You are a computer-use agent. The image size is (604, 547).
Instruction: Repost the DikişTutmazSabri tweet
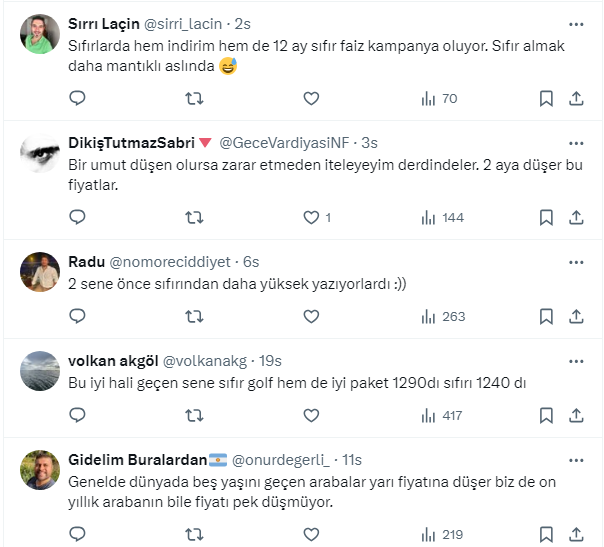(195, 217)
